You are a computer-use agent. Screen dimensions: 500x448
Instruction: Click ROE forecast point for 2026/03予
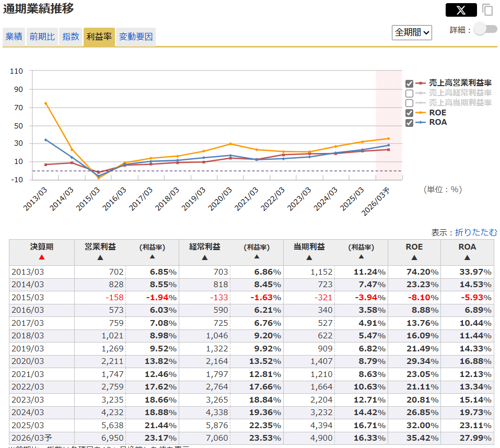(388, 138)
